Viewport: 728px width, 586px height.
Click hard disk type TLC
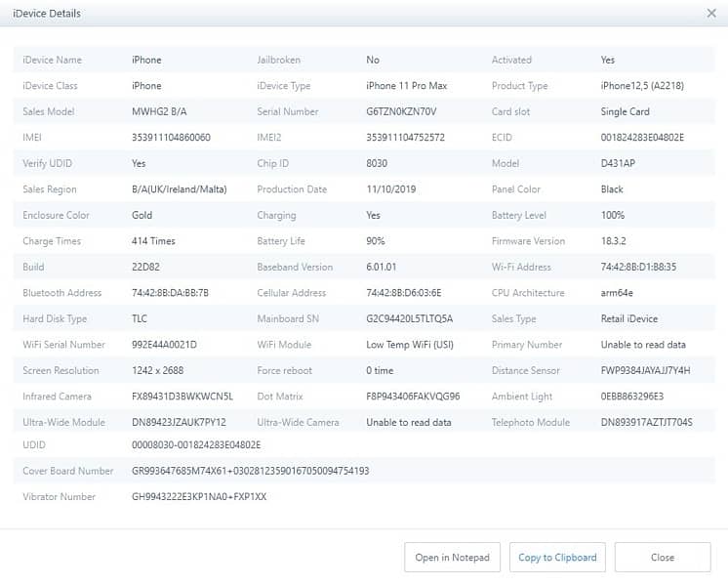tap(140, 318)
